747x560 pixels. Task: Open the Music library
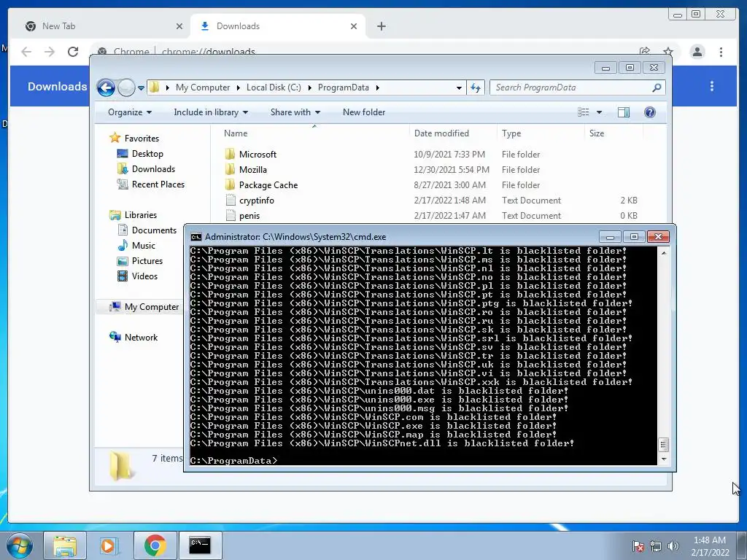pyautogui.click(x=144, y=246)
